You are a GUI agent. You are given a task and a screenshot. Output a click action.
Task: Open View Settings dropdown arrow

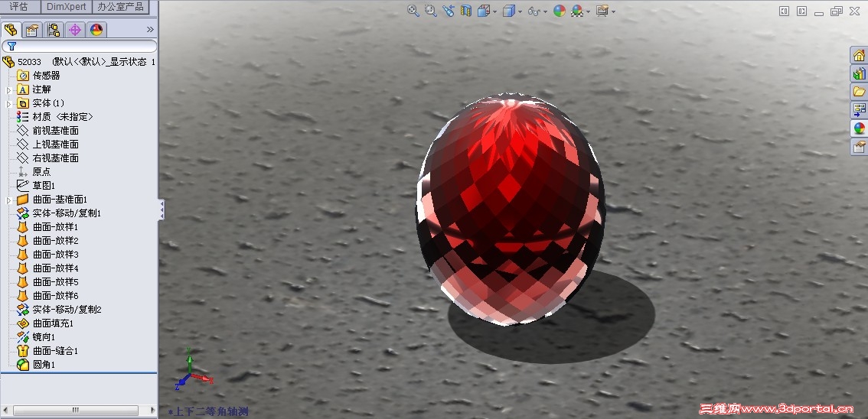click(613, 11)
